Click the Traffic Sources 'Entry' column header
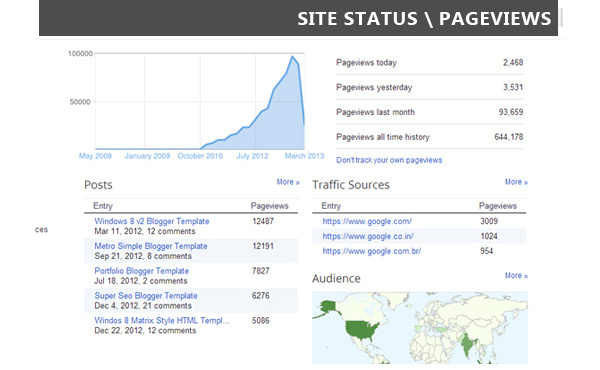Screen dimensions: 600x370 pos(331,206)
